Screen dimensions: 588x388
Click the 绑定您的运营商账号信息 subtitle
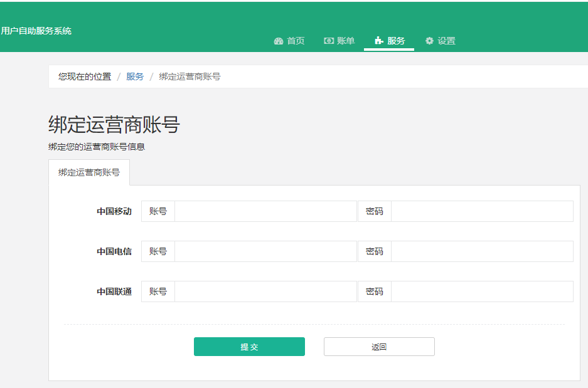point(97,147)
